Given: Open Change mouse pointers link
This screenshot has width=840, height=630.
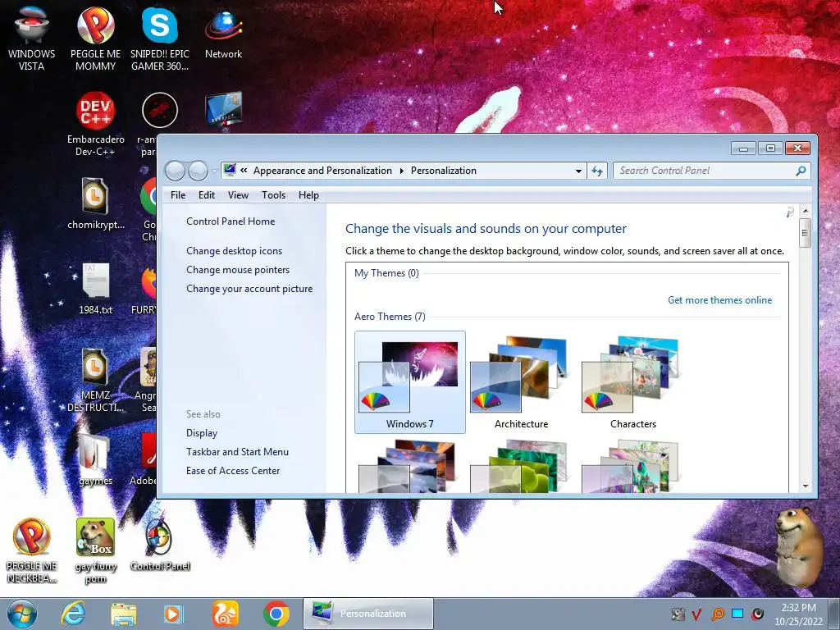Looking at the screenshot, I should click(238, 269).
